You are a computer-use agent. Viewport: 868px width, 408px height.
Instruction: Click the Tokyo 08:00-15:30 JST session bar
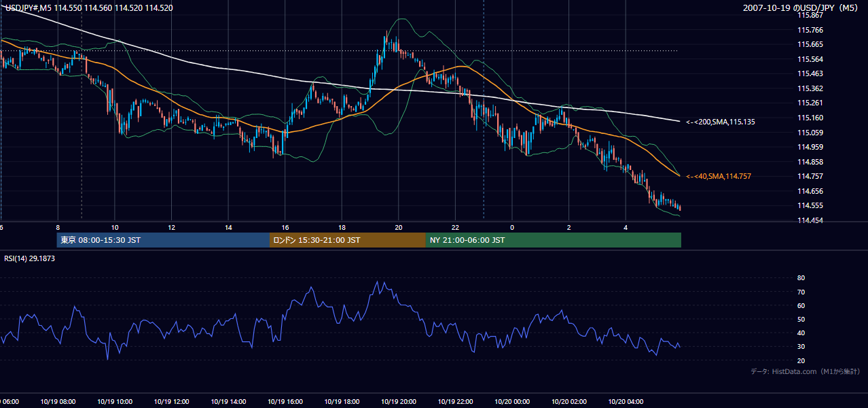point(163,240)
